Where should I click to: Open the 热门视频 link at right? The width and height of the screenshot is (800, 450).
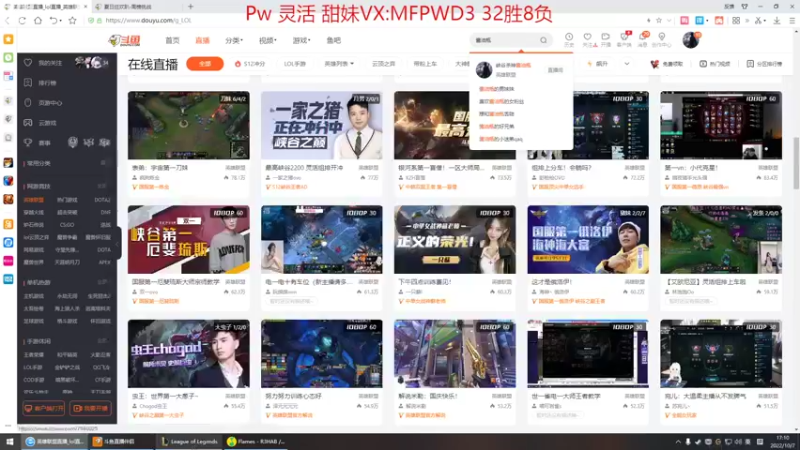pyautogui.click(x=714, y=64)
